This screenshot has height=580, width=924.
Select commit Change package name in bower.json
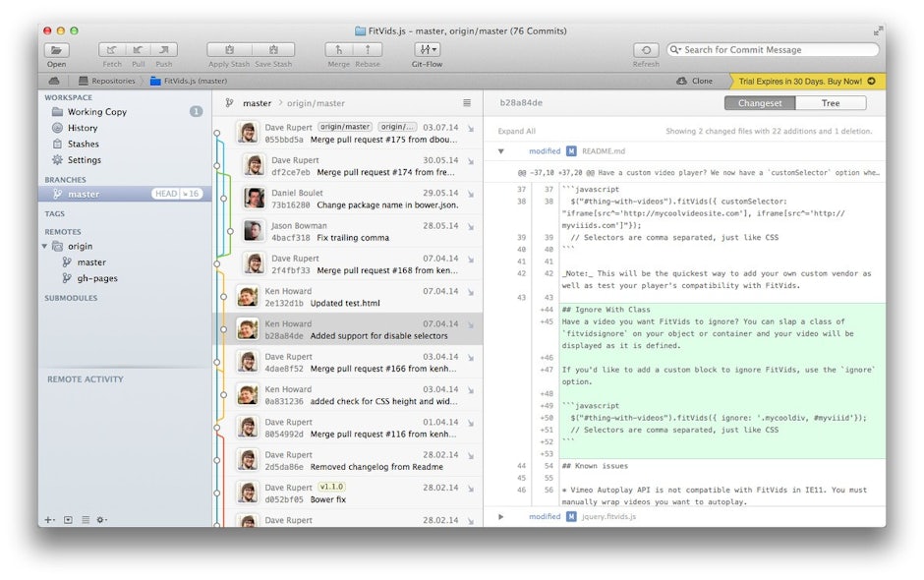tap(348, 199)
